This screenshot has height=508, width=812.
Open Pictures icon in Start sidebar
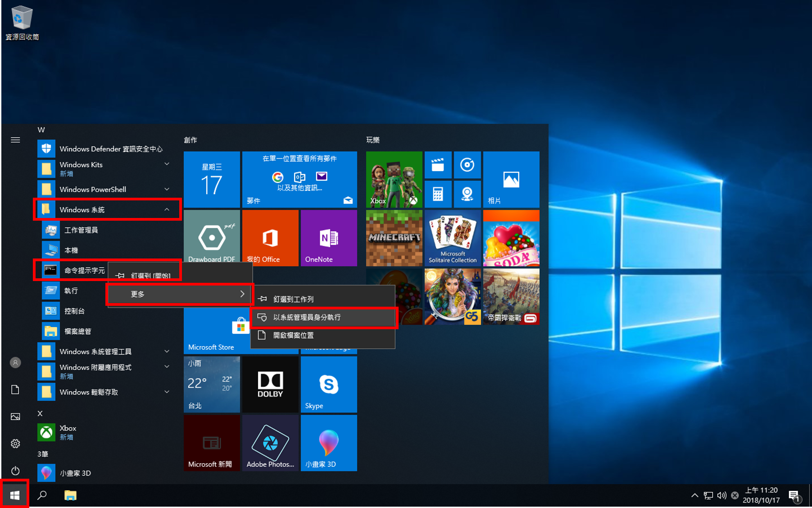coord(15,417)
